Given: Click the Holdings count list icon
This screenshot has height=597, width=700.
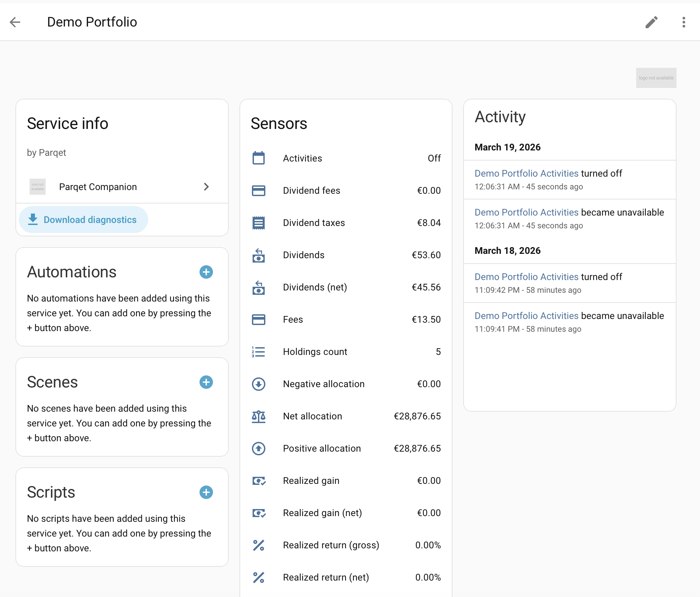Looking at the screenshot, I should [x=258, y=352].
